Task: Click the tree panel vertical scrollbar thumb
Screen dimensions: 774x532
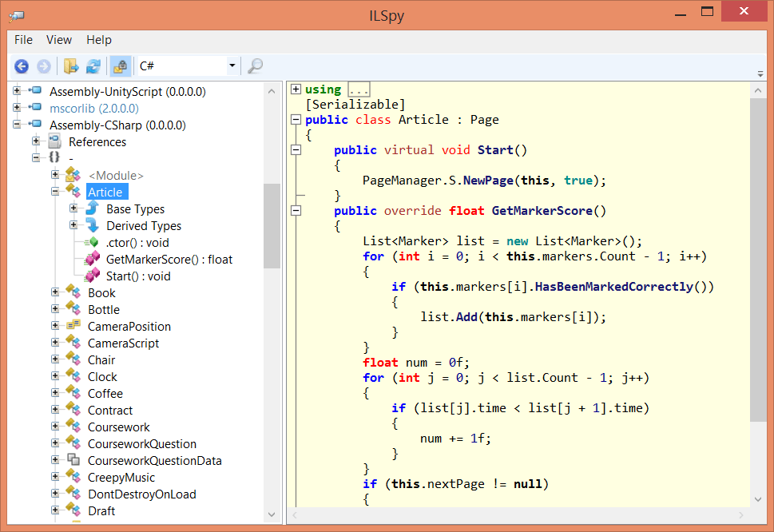Action: (272, 225)
